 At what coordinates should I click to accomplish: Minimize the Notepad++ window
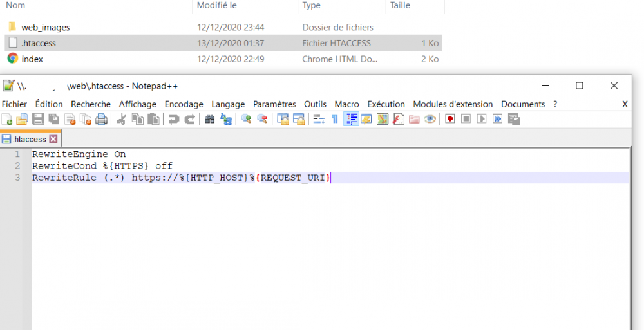coord(545,86)
